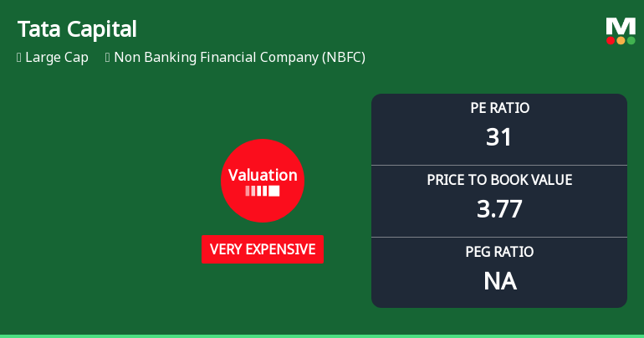The image size is (644, 338).
Task: Click the orange dot under the M logo
Action: coord(621,40)
